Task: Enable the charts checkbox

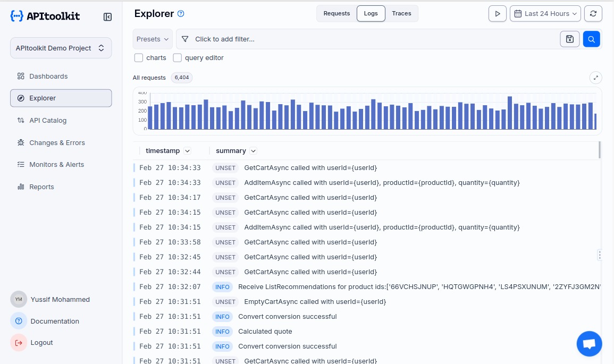Action: coord(139,58)
